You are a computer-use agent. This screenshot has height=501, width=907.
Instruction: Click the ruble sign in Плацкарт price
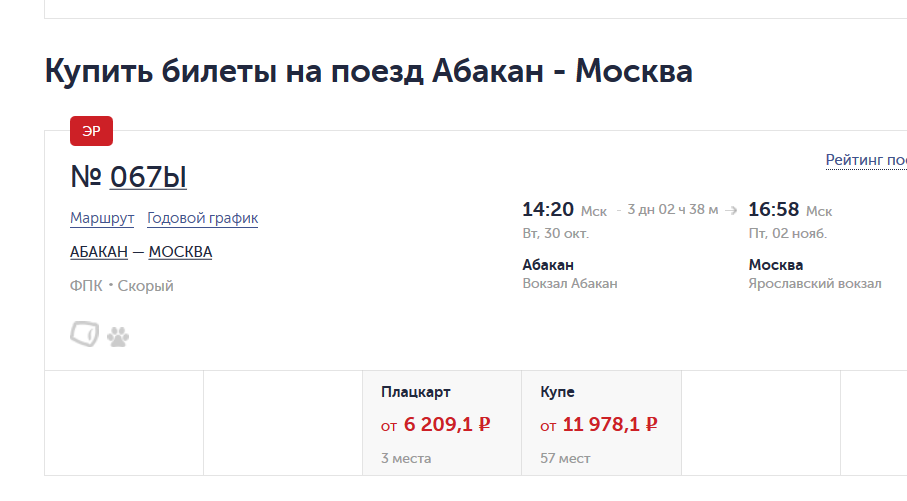[x=485, y=424]
